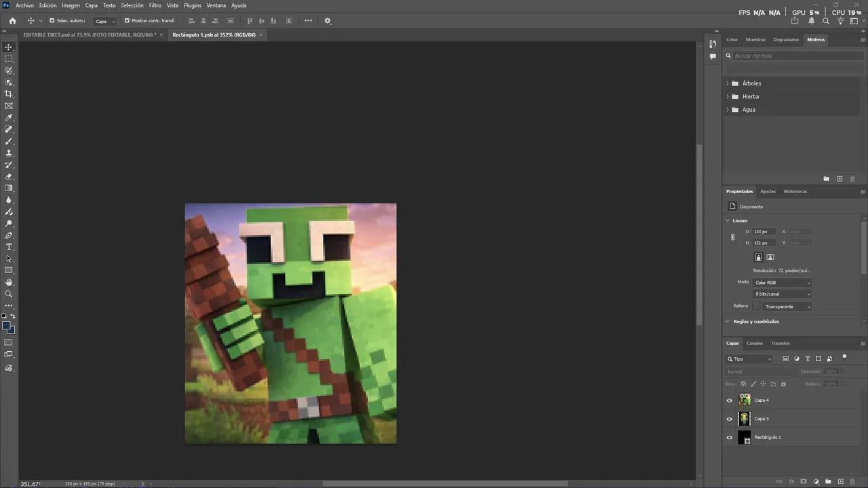The height and width of the screenshot is (488, 868).
Task: Add a layer style with fx icon
Action: click(x=791, y=482)
